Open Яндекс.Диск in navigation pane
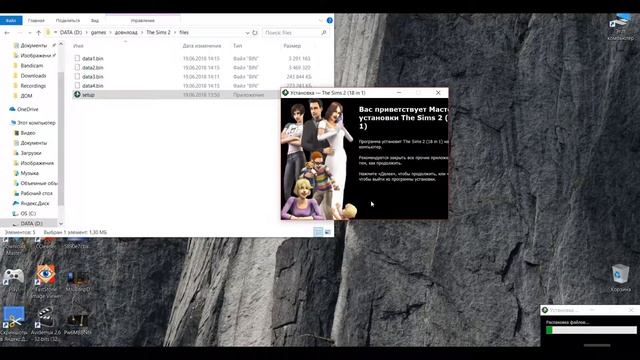Screen dimensions: 640x360 [35, 203]
